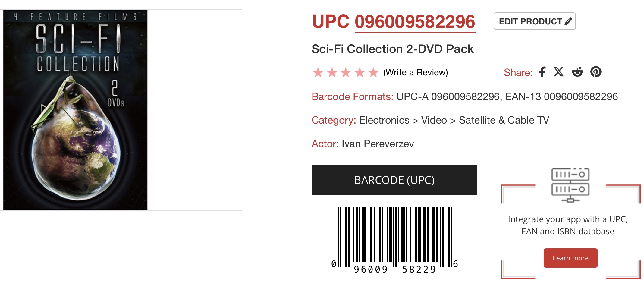Click the third rating star
Screen dimensions: 644x287
(x=346, y=72)
